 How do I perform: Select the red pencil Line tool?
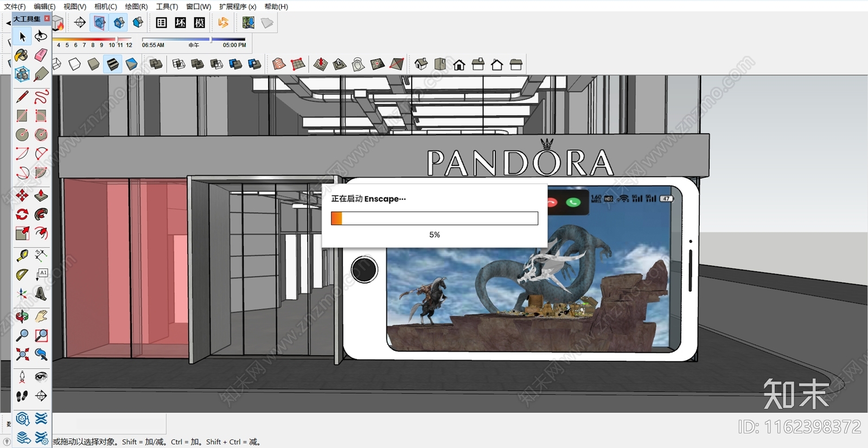pyautogui.click(x=22, y=97)
